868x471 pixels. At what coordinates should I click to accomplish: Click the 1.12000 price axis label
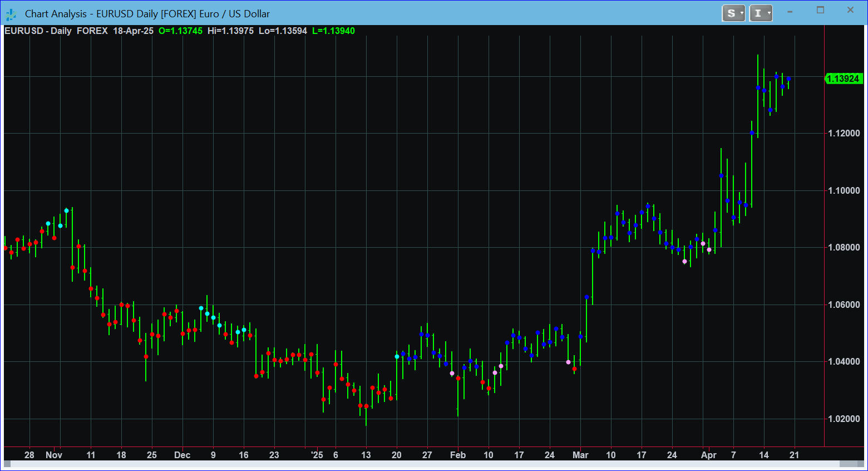(x=844, y=134)
